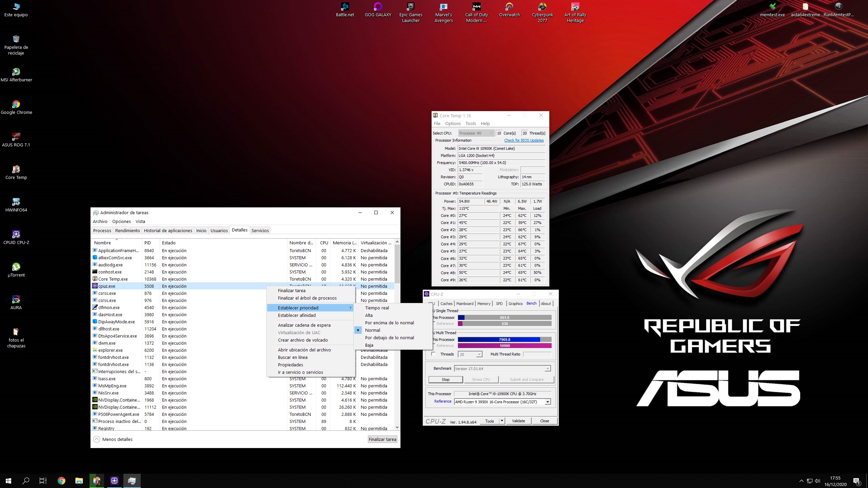Open Benchmark version dropdown
This screenshot has height=488, width=868.
pyautogui.click(x=502, y=369)
